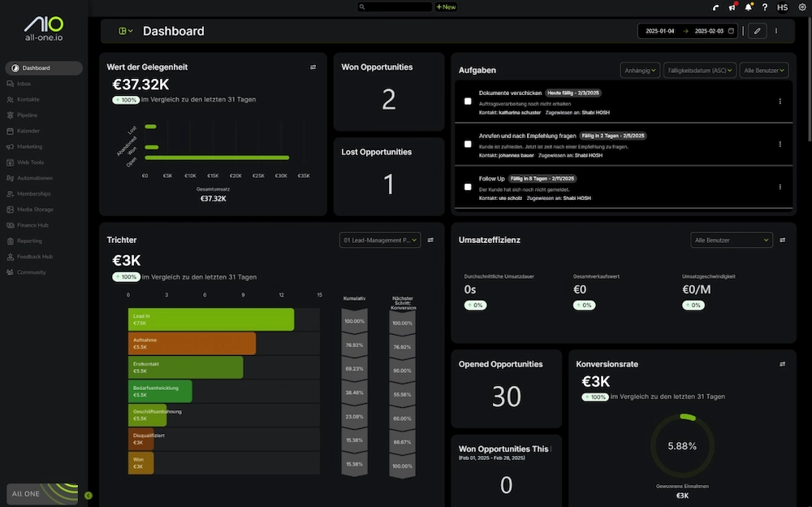The image size is (812, 507).
Task: Click the Won bar in Wert der Gelegenheit chart
Action: [x=152, y=147]
